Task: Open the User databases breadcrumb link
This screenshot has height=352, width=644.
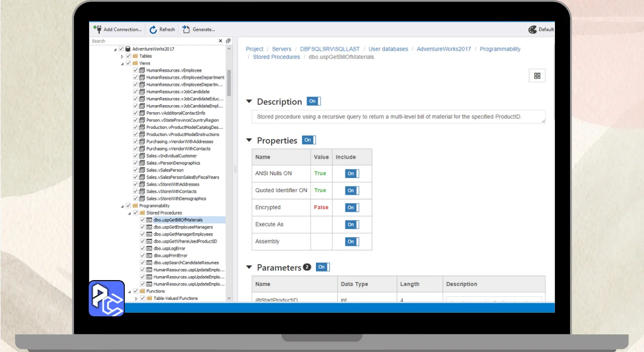Action: [x=388, y=49]
